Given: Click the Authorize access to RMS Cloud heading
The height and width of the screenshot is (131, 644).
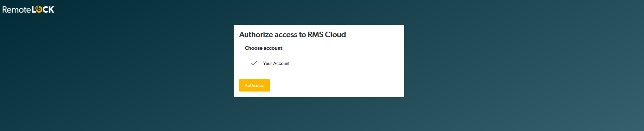Looking at the screenshot, I should (292, 35).
